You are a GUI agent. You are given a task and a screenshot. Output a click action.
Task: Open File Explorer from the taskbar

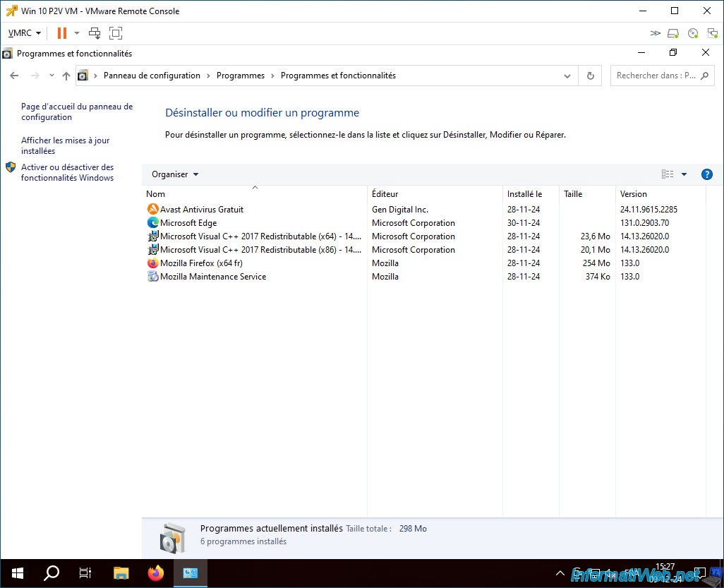121,573
